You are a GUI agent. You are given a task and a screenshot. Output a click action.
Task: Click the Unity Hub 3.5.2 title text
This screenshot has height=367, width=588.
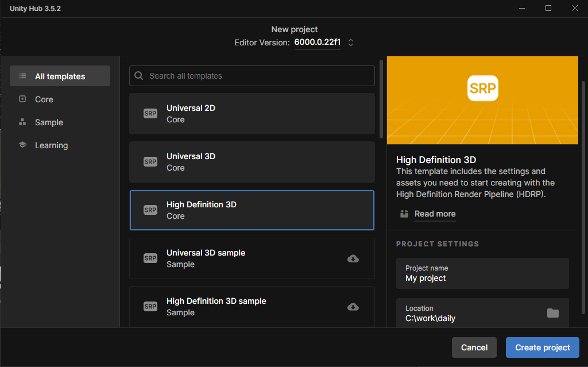[35, 8]
